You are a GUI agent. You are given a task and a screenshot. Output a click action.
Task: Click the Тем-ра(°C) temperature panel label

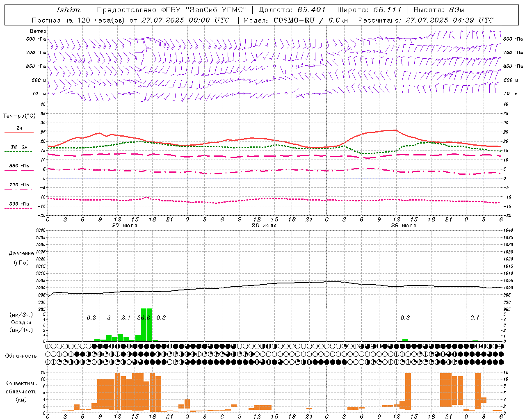pyautogui.click(x=19, y=116)
